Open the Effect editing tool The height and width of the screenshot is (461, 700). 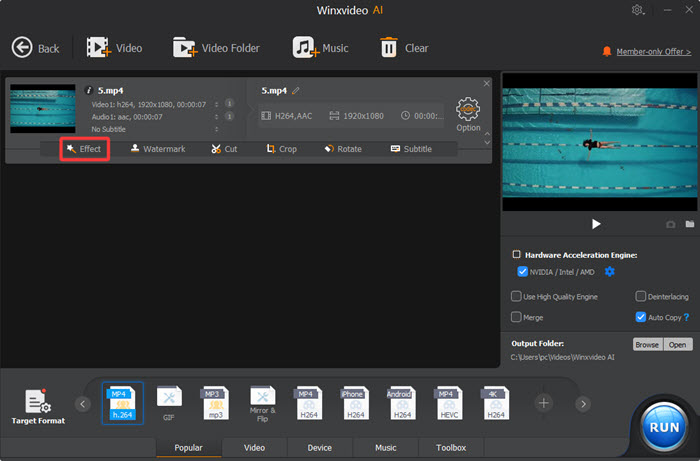point(84,149)
